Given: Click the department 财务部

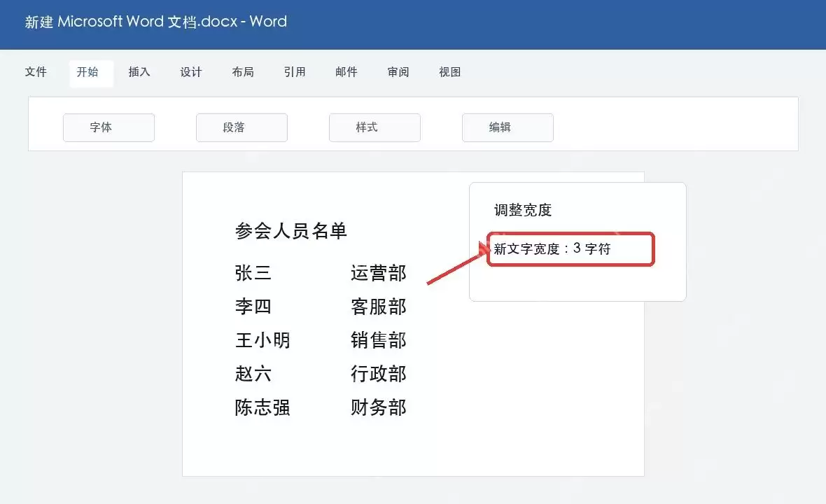Looking at the screenshot, I should (x=379, y=407).
